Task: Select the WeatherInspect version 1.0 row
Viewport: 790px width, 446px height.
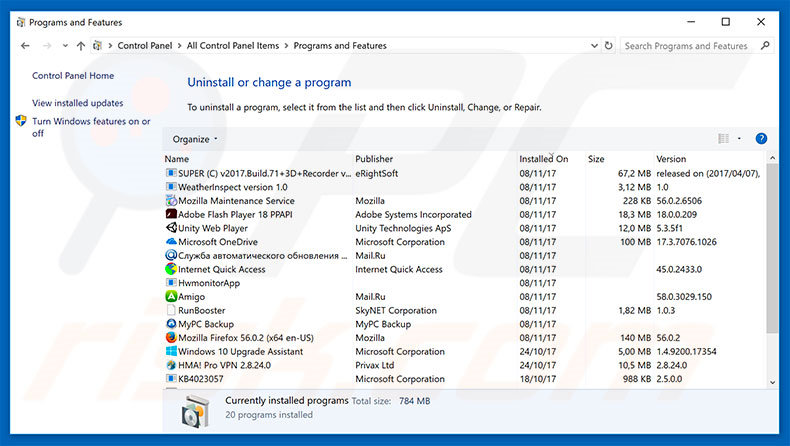Action: (x=464, y=187)
